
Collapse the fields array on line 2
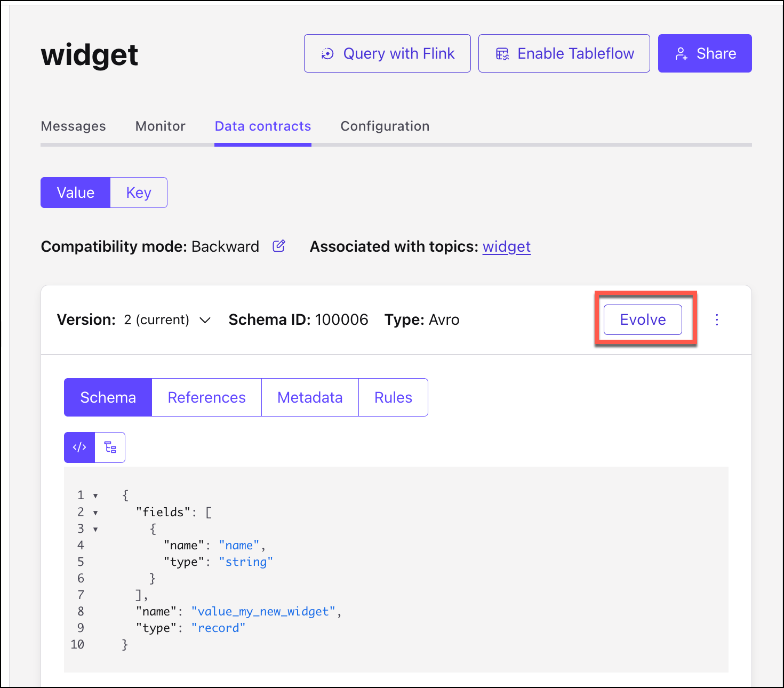pyautogui.click(x=95, y=513)
